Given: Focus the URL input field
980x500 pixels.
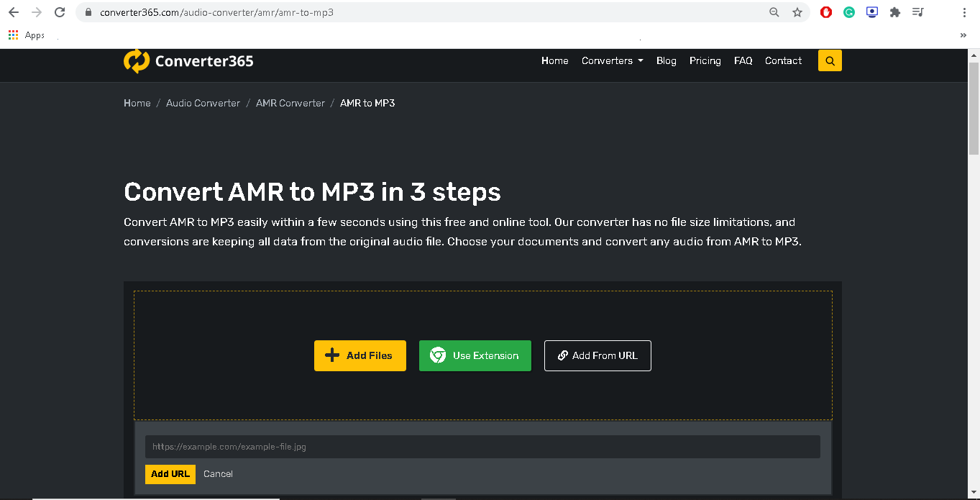Looking at the screenshot, I should tap(482, 447).
